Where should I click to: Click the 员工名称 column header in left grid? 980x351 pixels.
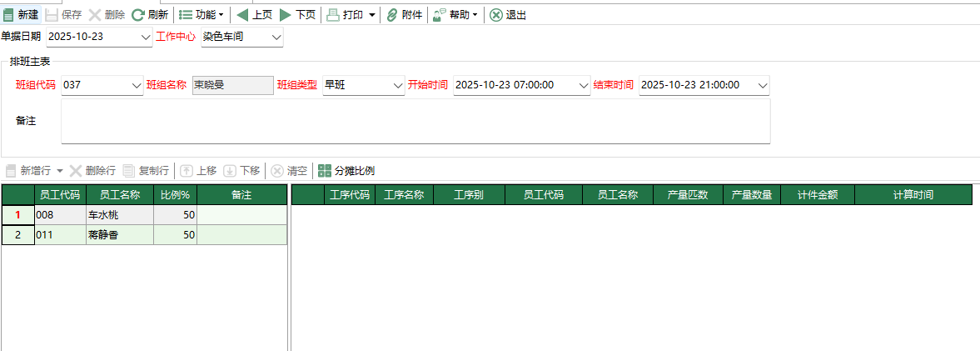(x=120, y=194)
